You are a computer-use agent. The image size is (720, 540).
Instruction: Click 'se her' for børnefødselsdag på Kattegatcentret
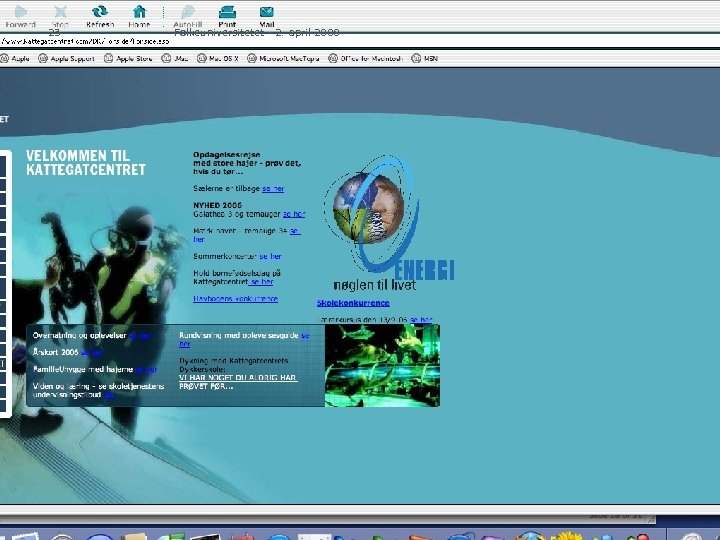(261, 281)
